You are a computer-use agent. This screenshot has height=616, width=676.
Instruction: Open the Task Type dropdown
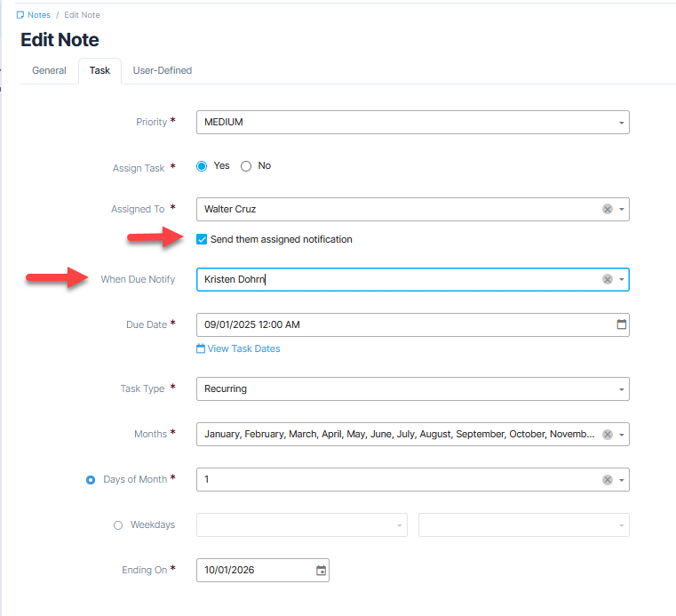point(622,389)
